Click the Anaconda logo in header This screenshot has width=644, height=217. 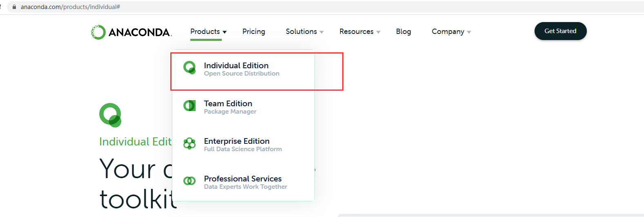[131, 32]
